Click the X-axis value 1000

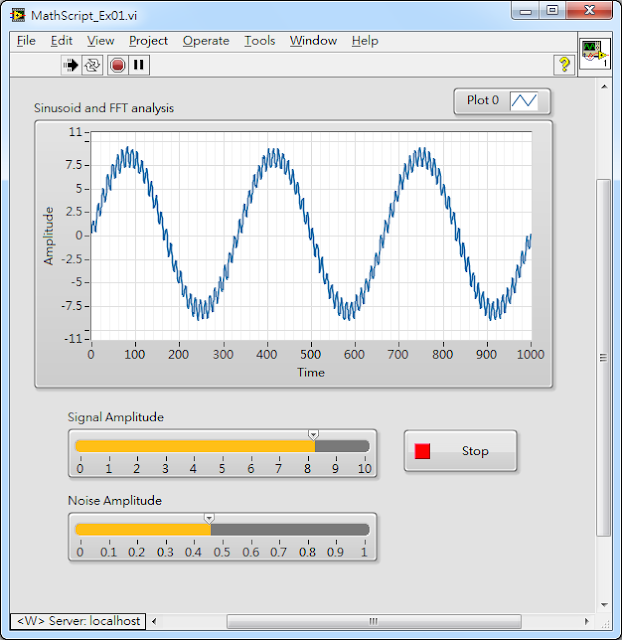click(530, 354)
